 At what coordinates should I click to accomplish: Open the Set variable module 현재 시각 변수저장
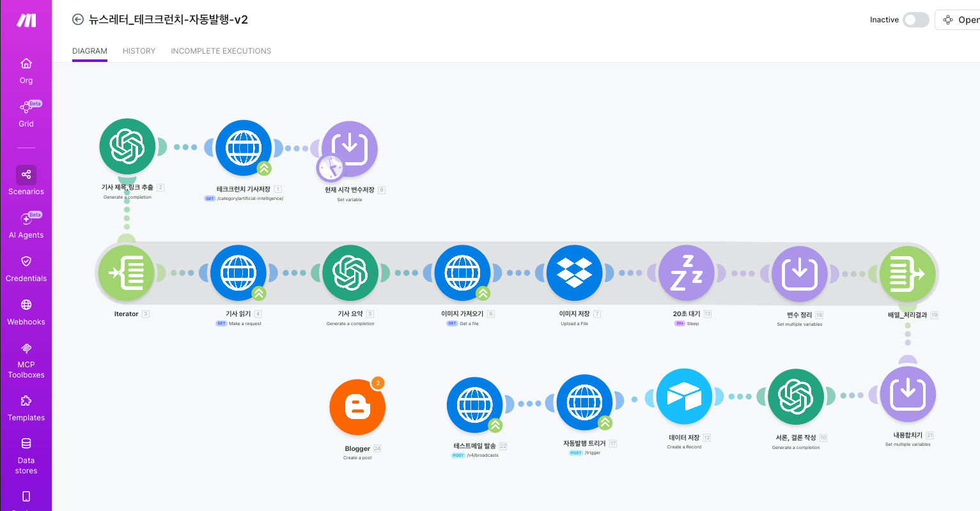[350, 149]
